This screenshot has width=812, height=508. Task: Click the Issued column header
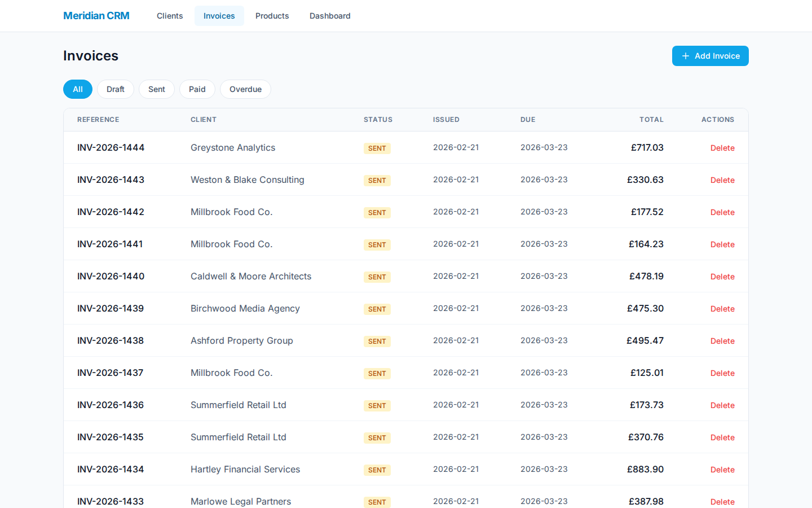tap(446, 120)
